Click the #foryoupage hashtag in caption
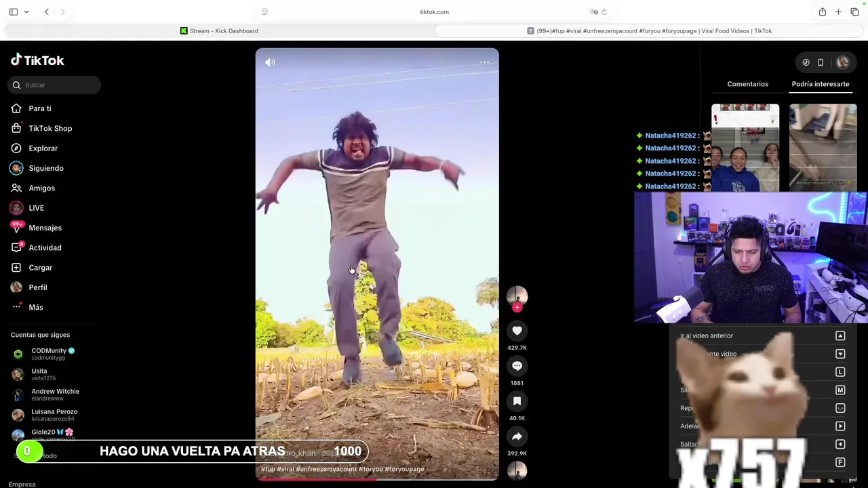This screenshot has height=488, width=868. tap(404, 469)
